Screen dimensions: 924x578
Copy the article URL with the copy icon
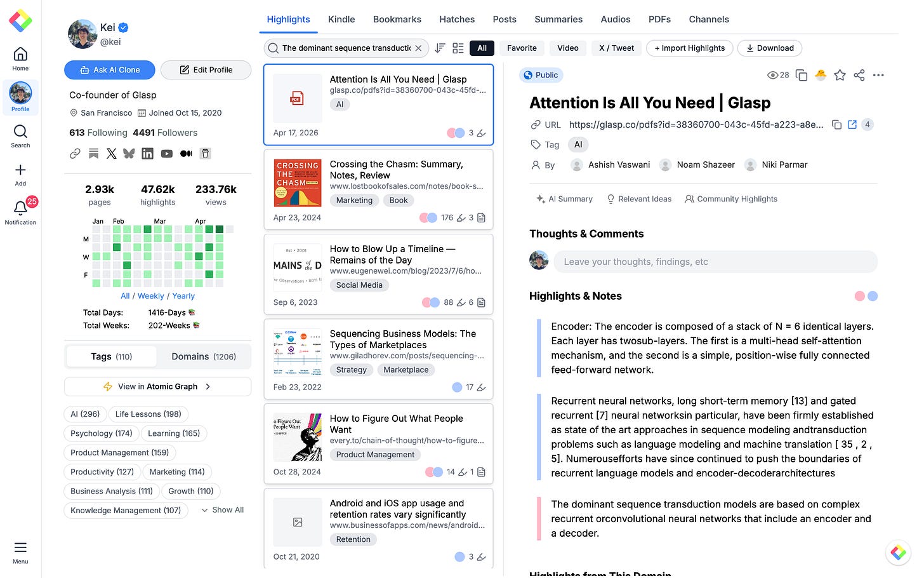coord(836,124)
